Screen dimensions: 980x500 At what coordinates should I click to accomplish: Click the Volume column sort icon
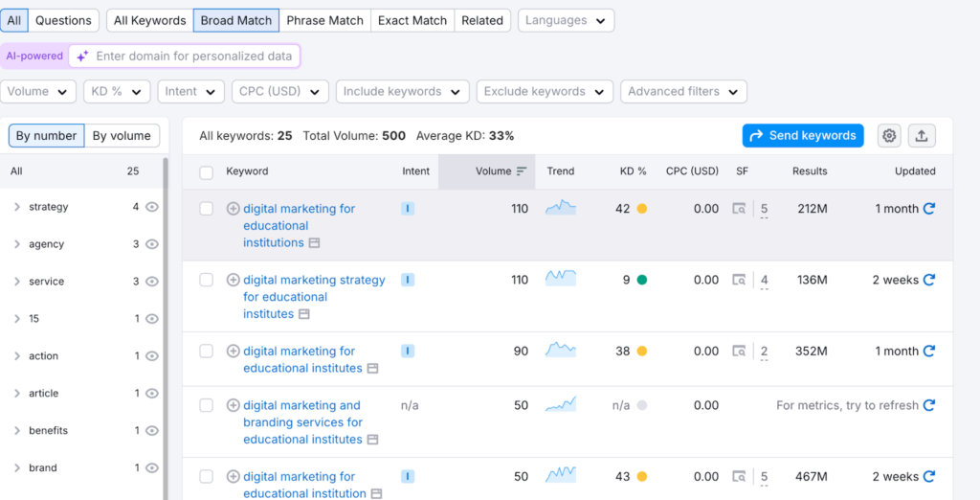pos(522,171)
